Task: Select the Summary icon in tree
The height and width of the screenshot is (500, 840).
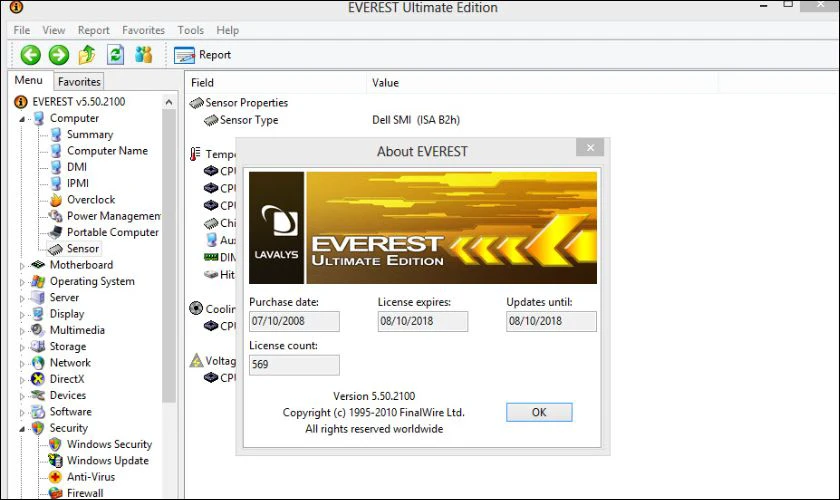Action: [x=56, y=135]
